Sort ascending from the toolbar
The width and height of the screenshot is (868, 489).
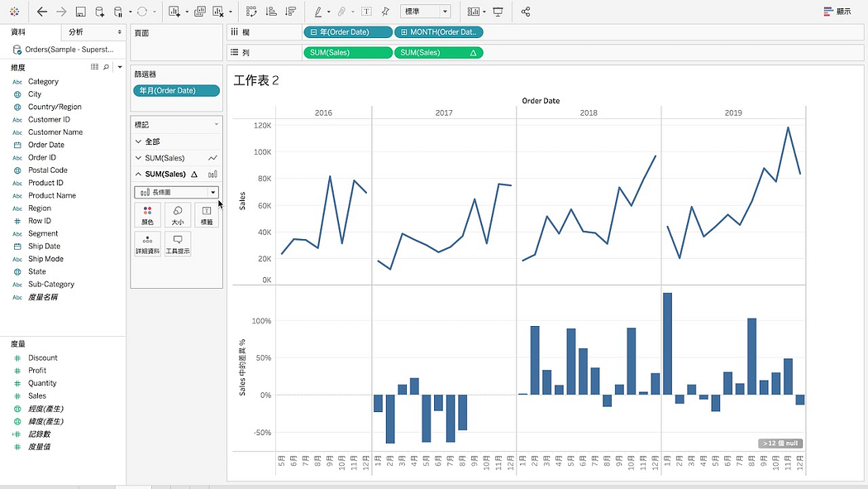[271, 12]
